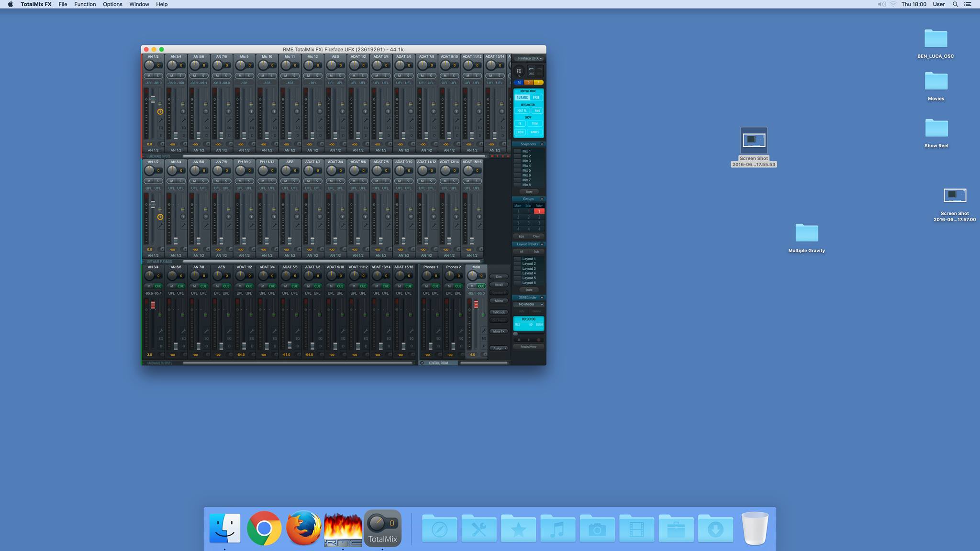Image resolution: width=980 pixels, height=551 pixels.
Task: Open the Options menu
Action: (x=112, y=4)
